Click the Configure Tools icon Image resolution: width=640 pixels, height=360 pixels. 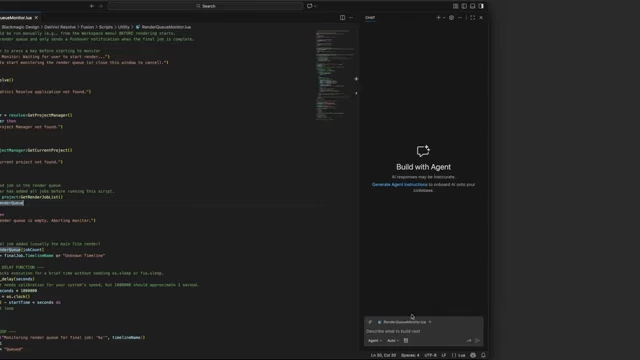tap(406, 340)
